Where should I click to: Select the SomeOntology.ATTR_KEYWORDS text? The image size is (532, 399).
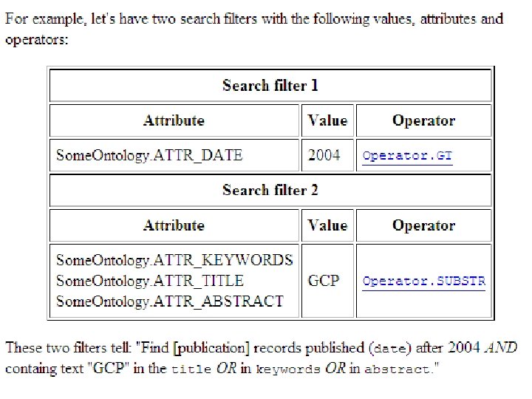pyautogui.click(x=174, y=260)
